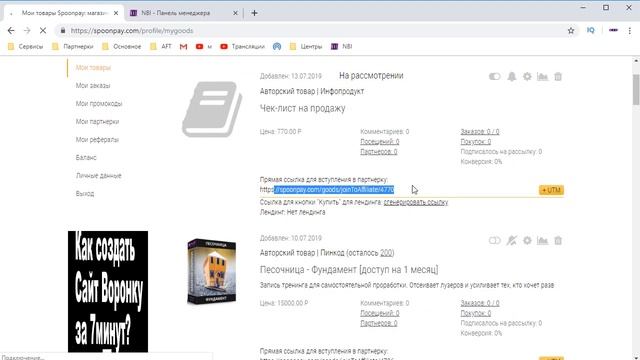Viewport: 640px width, 360px height.
Task: Click the remaining pincodes count 200 link
Action: (x=386, y=253)
